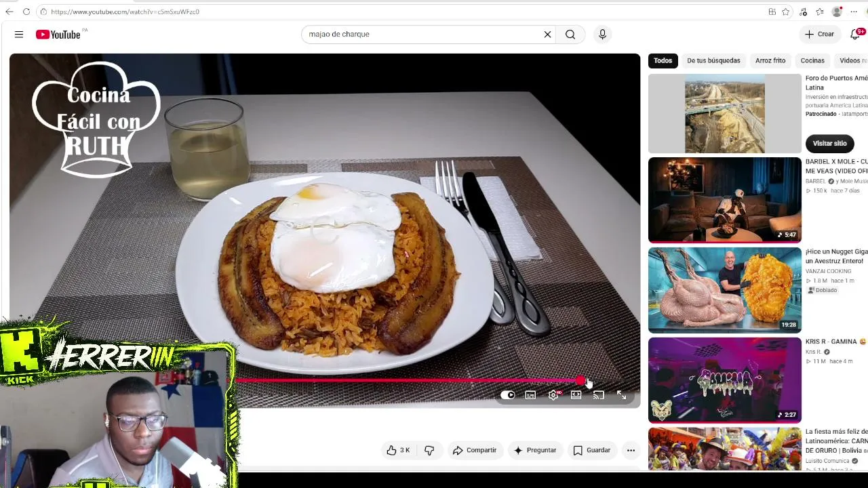
Task: Open the giant nugget ostrich video thumbnail
Action: click(725, 290)
